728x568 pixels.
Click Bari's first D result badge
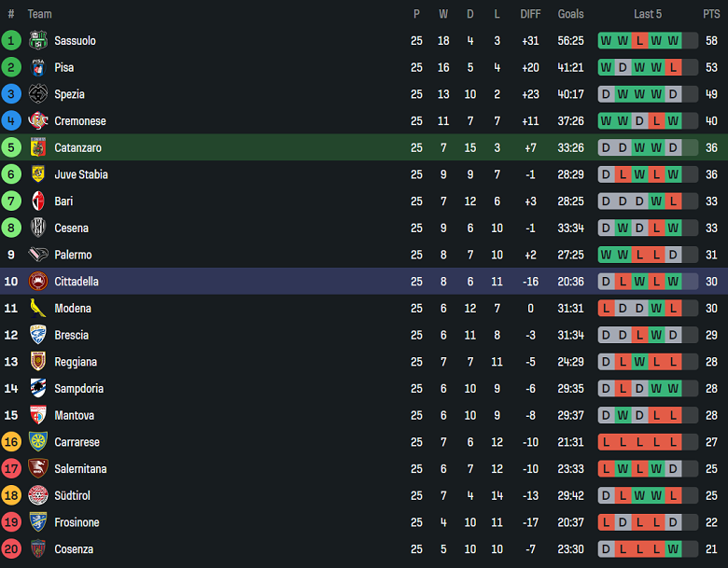[606, 201]
